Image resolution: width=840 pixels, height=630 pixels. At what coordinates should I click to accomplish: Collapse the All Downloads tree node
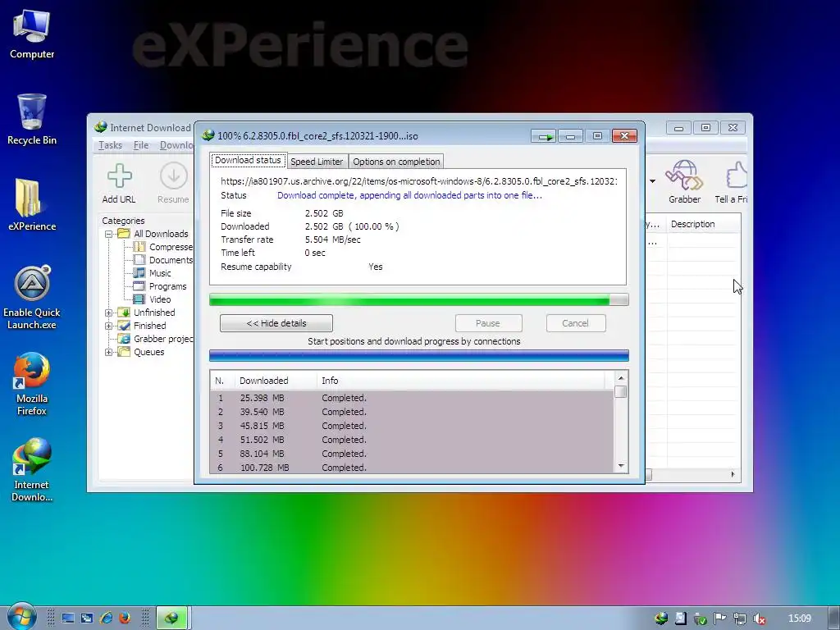click(x=109, y=234)
